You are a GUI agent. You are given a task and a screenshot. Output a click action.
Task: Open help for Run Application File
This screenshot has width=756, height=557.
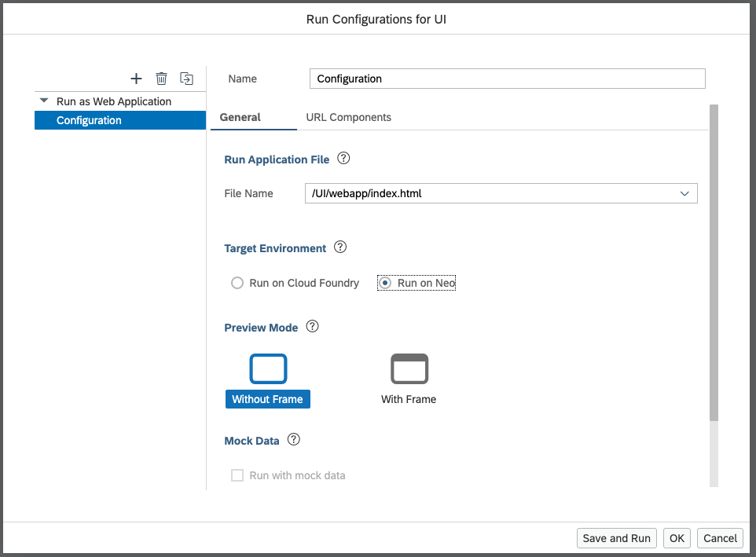point(343,158)
